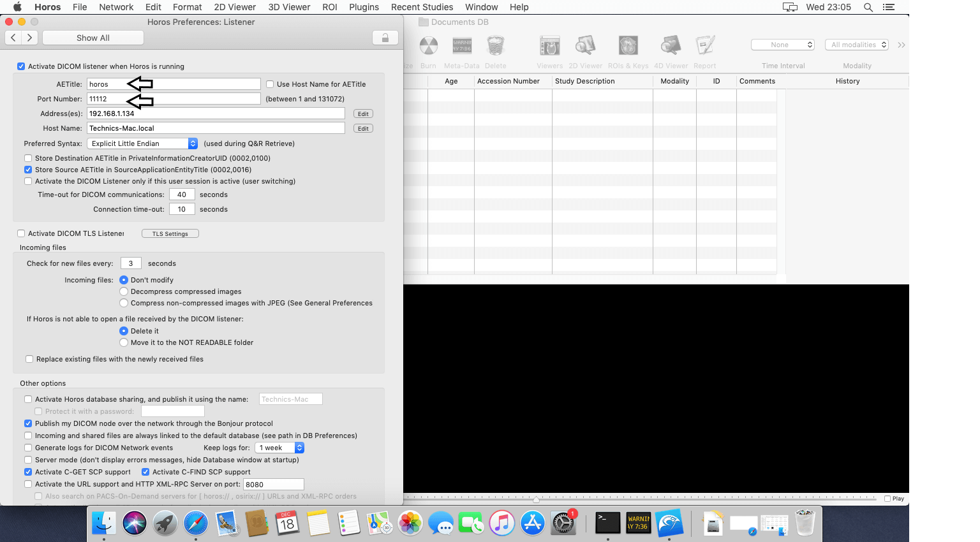Open the Recent Studies menu
The image size is (980, 542).
pos(422,7)
